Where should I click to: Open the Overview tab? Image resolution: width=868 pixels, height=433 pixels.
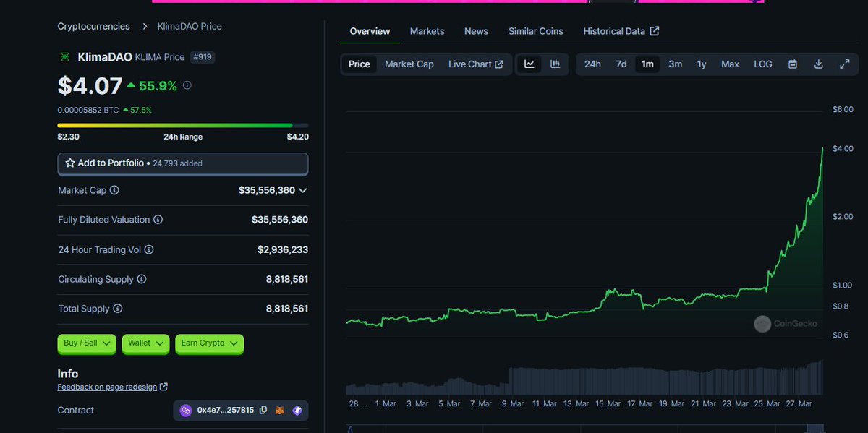click(370, 31)
